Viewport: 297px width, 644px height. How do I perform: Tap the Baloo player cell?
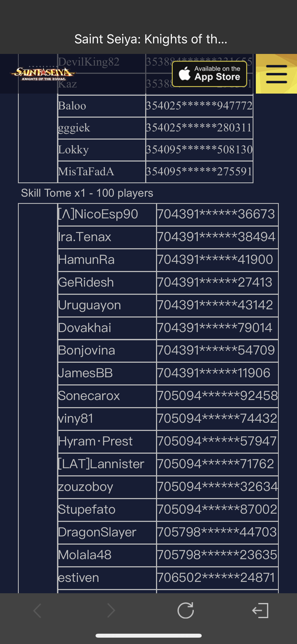(102, 106)
